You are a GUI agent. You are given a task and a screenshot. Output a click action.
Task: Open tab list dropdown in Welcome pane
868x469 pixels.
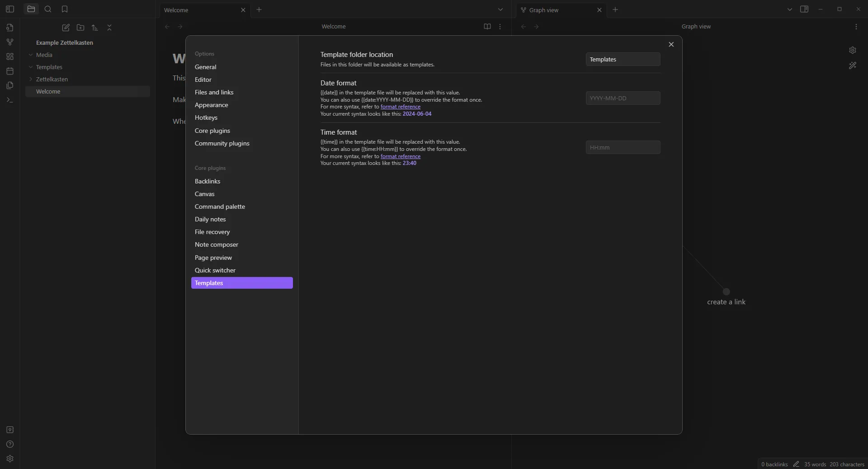(500, 9)
